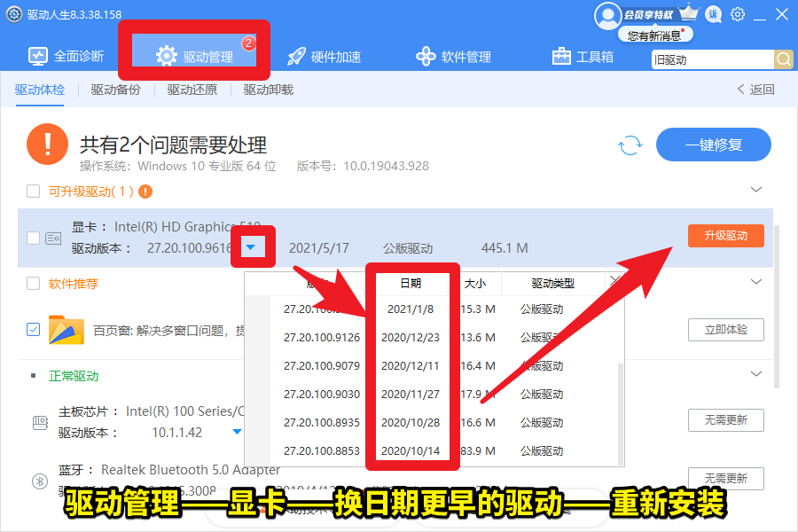
Task: Collapse the 软件推荐 section chevron
Action: pyautogui.click(x=756, y=282)
